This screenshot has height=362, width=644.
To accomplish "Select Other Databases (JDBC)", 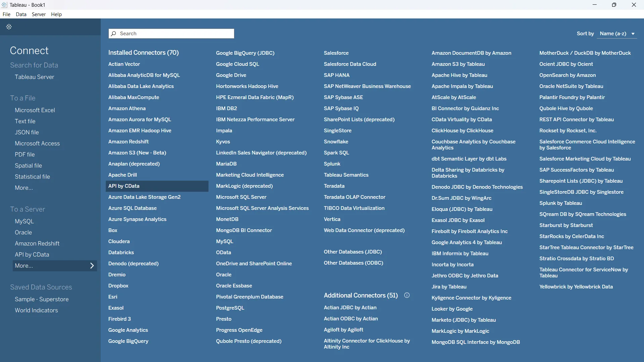I will click(x=353, y=252).
